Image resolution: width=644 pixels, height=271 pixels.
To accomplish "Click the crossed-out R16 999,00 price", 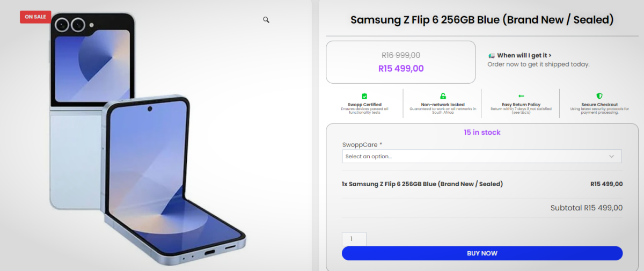I will (401, 55).
